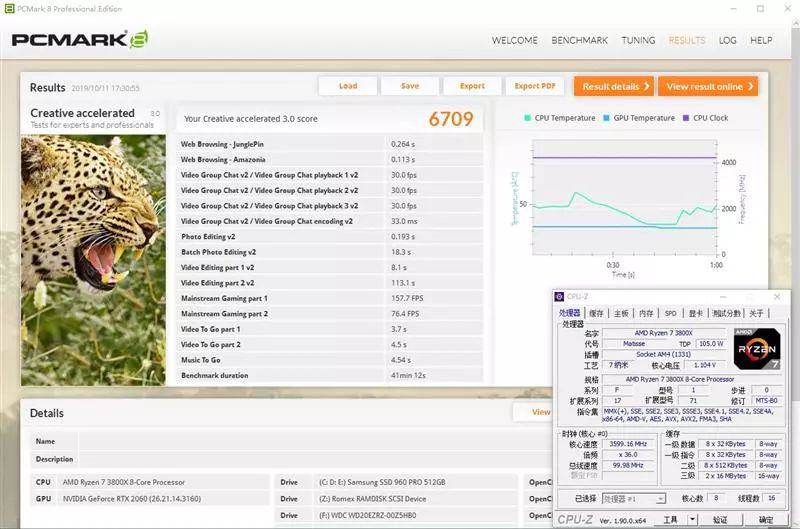Click the 6709 score value
800x529 pixels.
coord(451,119)
